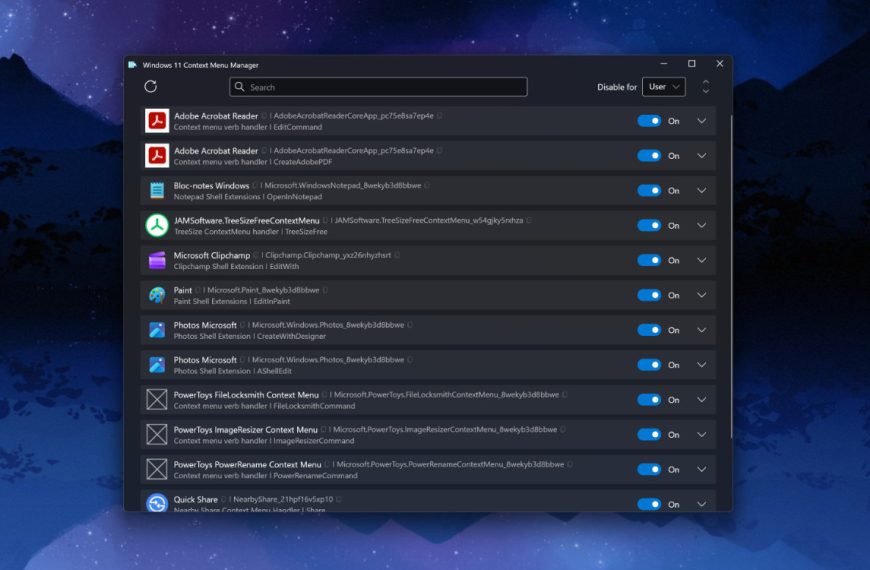This screenshot has height=570, width=870.
Task: Click the PowerToys FileLocksmith placeholder icon
Action: [156, 400]
